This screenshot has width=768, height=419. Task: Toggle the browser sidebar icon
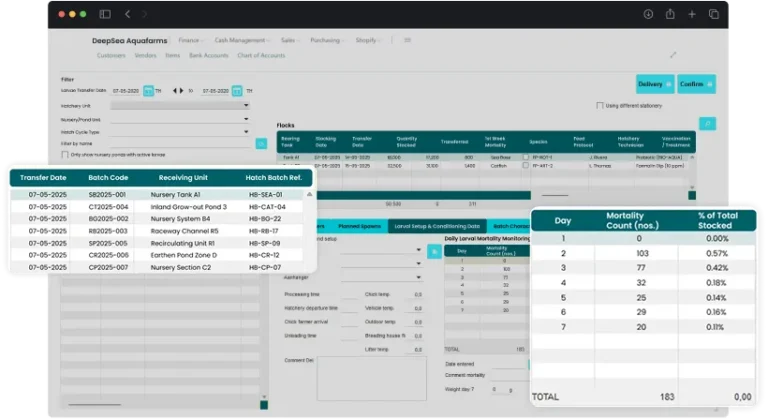(x=105, y=14)
